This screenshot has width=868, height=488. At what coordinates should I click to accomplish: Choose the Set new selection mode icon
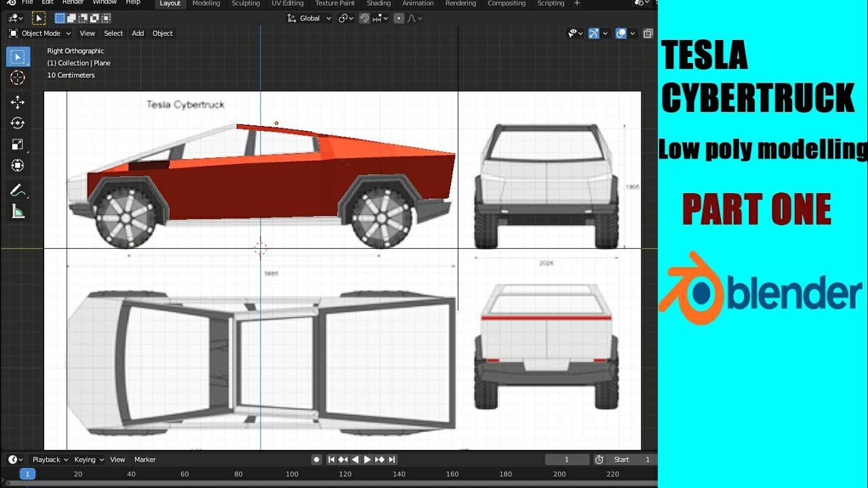60,18
